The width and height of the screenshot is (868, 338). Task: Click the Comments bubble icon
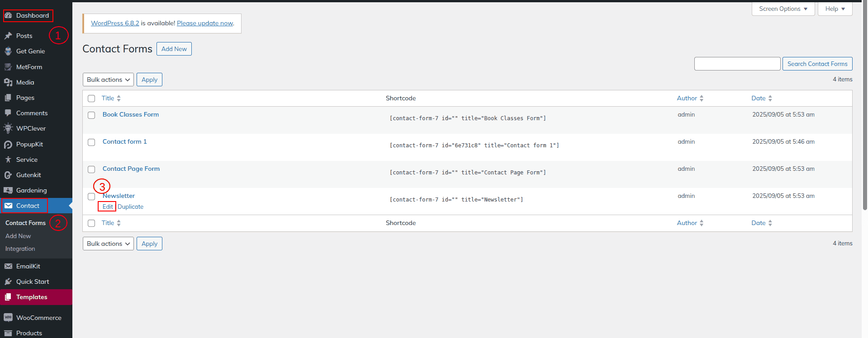pyautogui.click(x=8, y=113)
